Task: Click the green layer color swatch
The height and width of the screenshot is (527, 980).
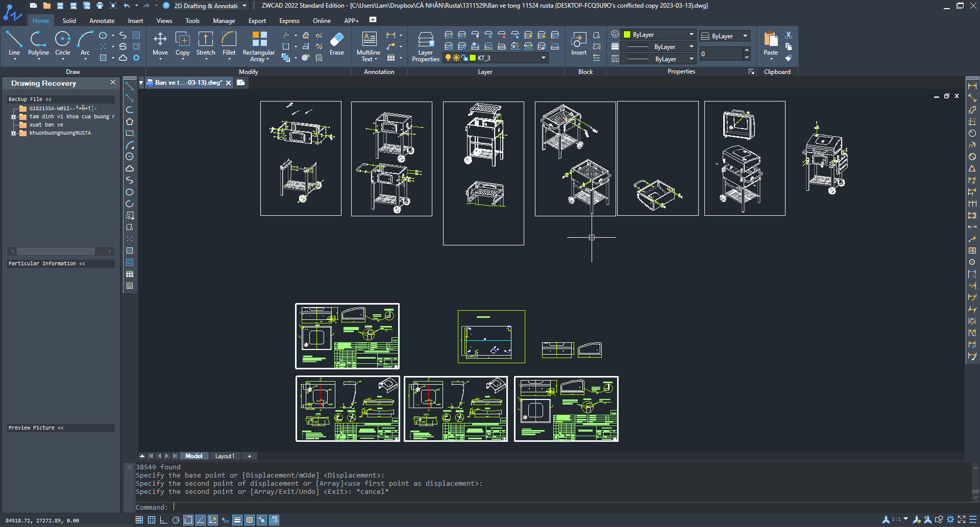Action: (473, 58)
